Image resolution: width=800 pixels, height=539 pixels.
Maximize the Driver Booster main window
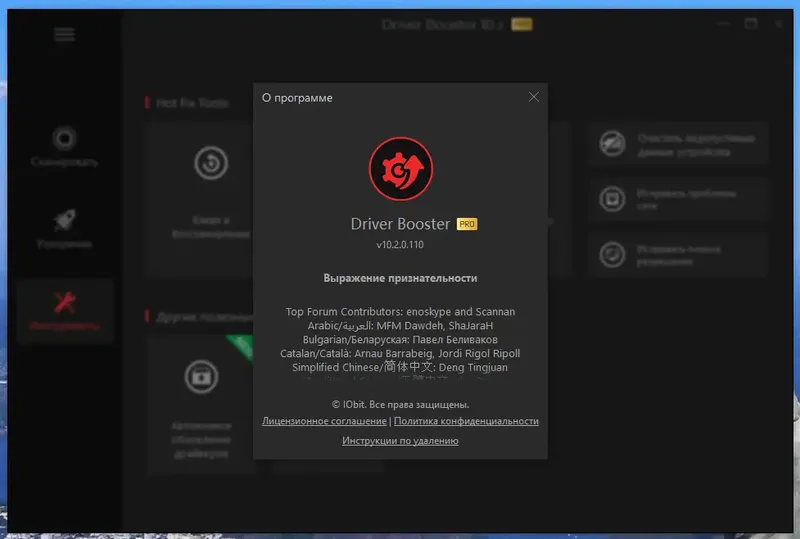(751, 23)
